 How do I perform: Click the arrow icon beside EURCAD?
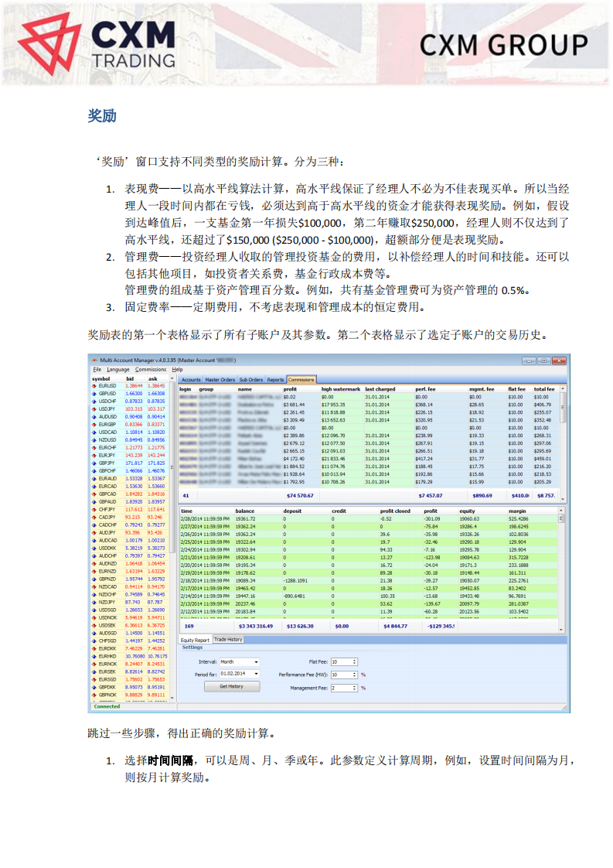(x=94, y=487)
